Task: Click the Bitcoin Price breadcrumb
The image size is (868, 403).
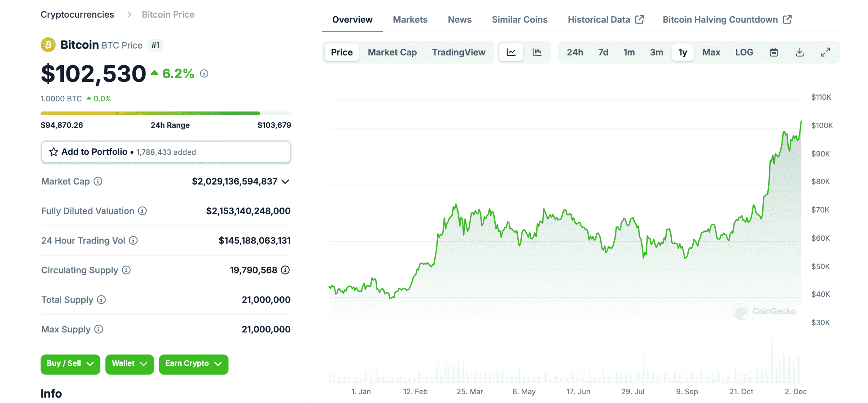Action: pyautogui.click(x=168, y=14)
